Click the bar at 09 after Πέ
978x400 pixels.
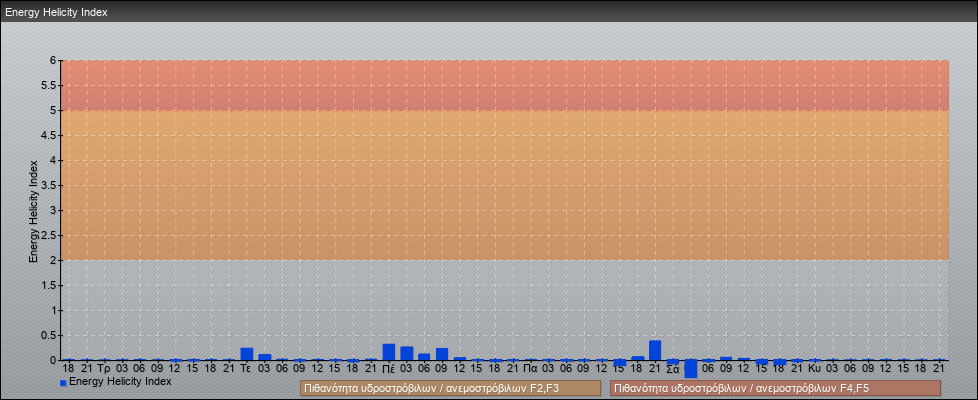[x=442, y=354]
